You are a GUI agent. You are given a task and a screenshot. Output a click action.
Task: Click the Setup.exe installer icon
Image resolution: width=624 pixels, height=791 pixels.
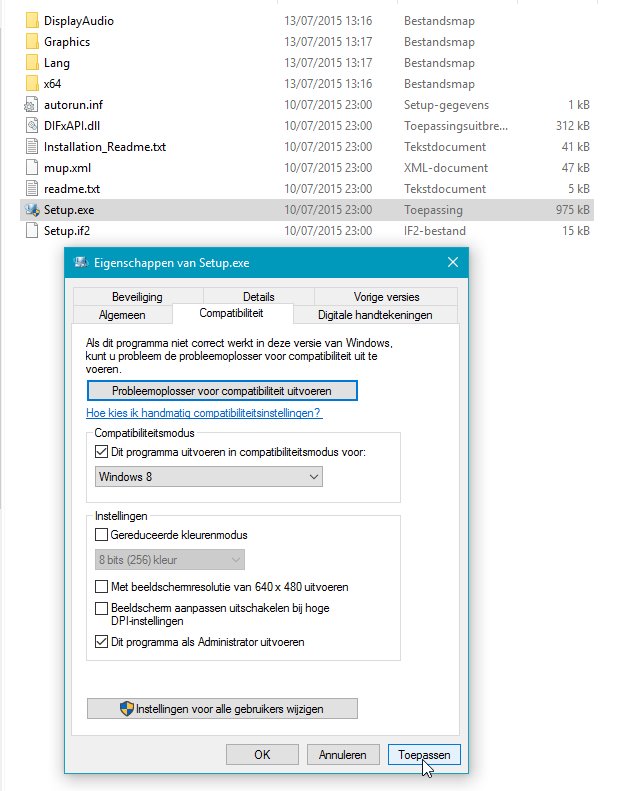(x=32, y=210)
